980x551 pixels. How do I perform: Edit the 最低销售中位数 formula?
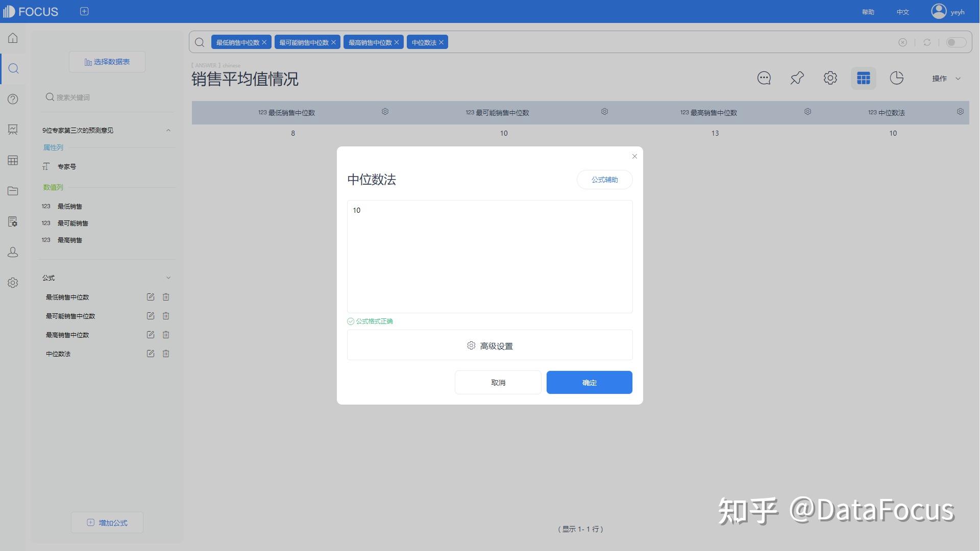(150, 297)
